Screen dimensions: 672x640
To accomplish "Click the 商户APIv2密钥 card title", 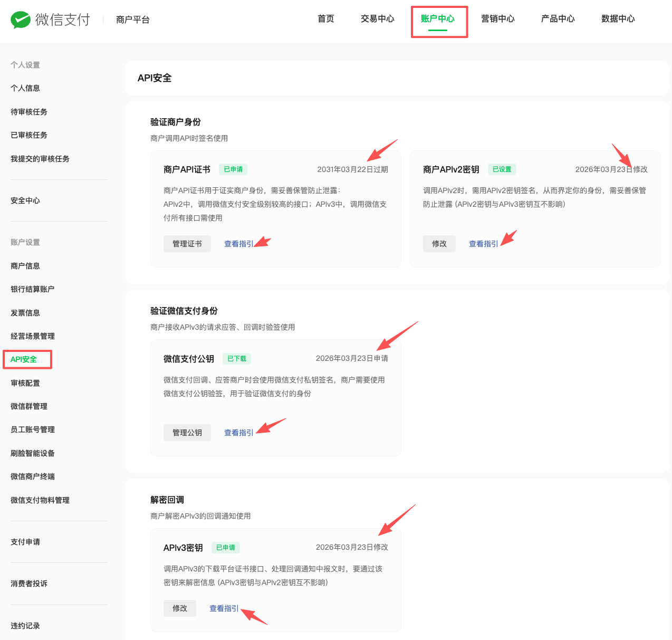I will (451, 169).
